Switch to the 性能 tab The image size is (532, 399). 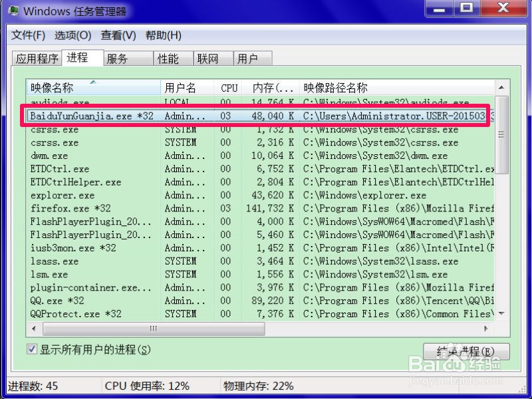[x=174, y=59]
